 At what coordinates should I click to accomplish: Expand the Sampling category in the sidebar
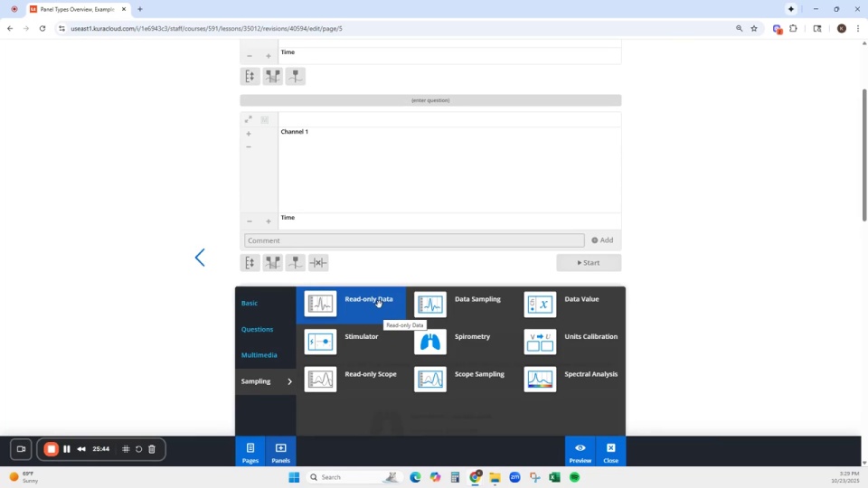pos(265,381)
